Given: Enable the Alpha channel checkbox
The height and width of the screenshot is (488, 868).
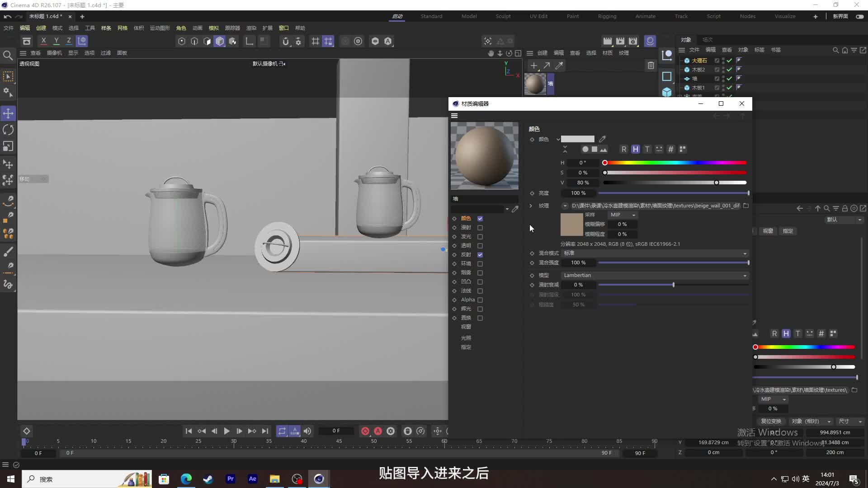Looking at the screenshot, I should tap(480, 300).
